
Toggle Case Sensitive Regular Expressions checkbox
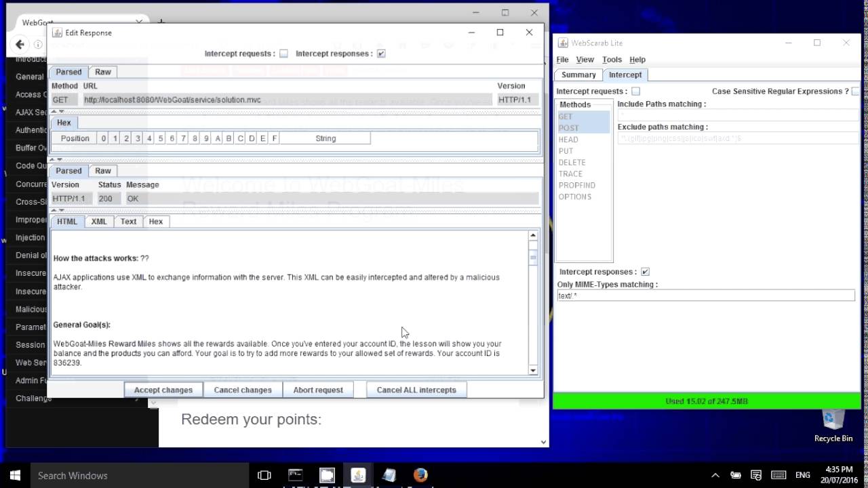coord(856,91)
